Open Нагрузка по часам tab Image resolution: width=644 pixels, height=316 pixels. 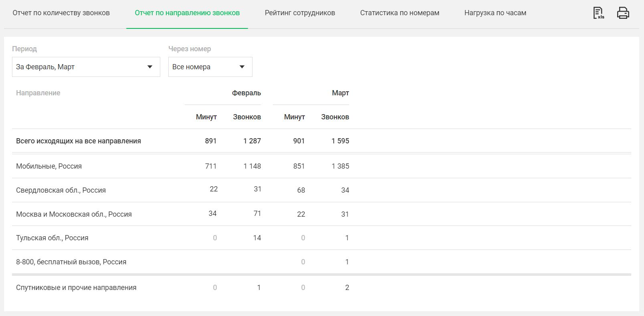pyautogui.click(x=495, y=13)
